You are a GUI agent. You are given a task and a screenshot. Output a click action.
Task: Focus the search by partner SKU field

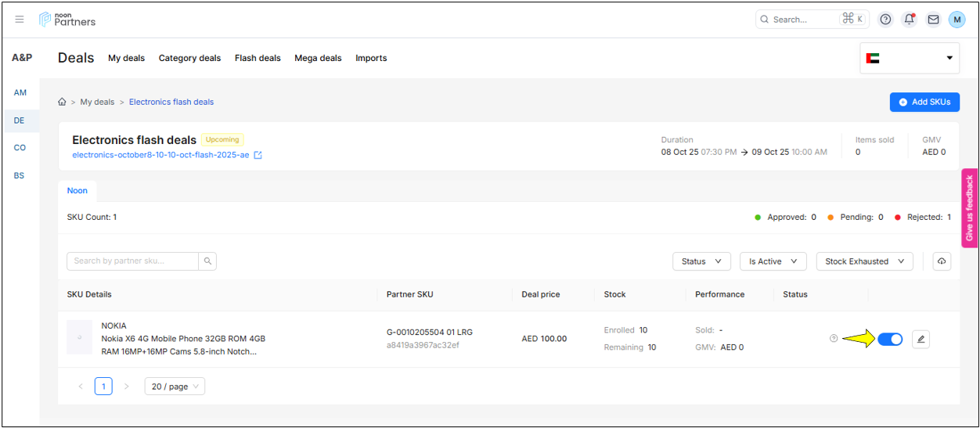click(x=132, y=261)
